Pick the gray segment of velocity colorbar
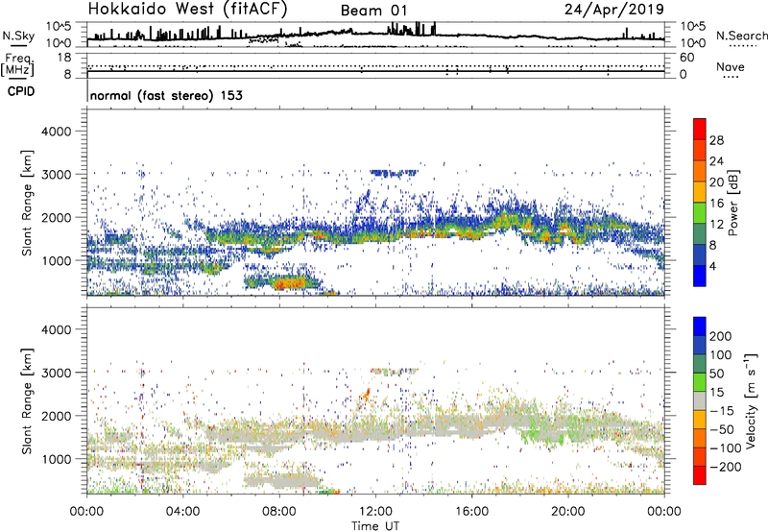768x532 pixels. coord(700,400)
